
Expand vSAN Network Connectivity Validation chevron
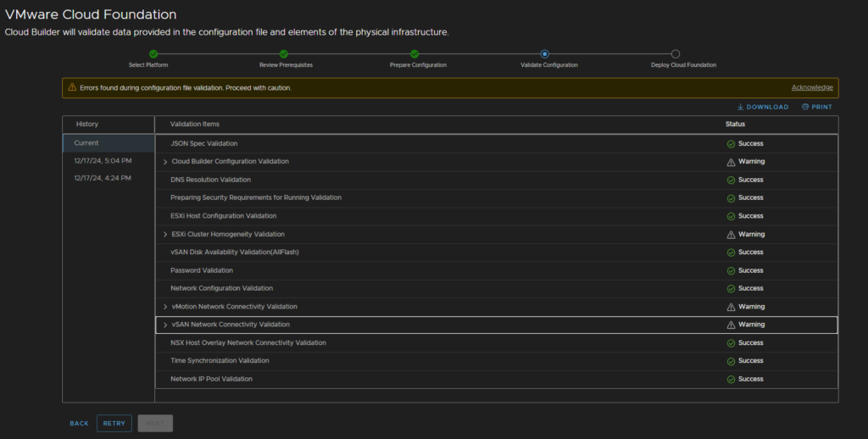coord(165,325)
